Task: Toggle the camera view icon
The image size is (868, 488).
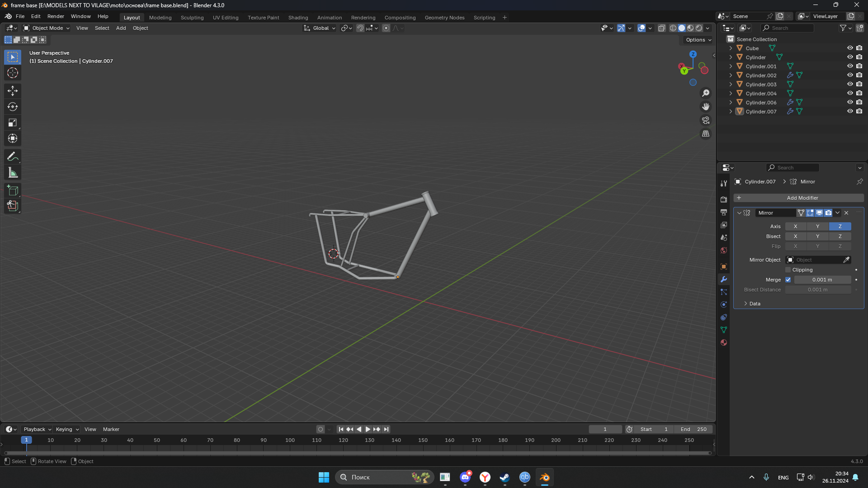Action: (x=706, y=120)
